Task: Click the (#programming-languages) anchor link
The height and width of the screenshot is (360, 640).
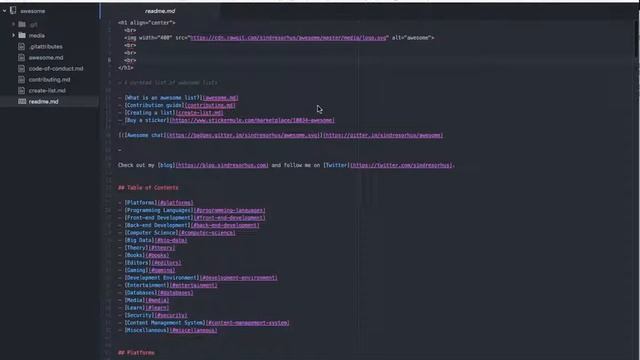Action: pos(229,210)
